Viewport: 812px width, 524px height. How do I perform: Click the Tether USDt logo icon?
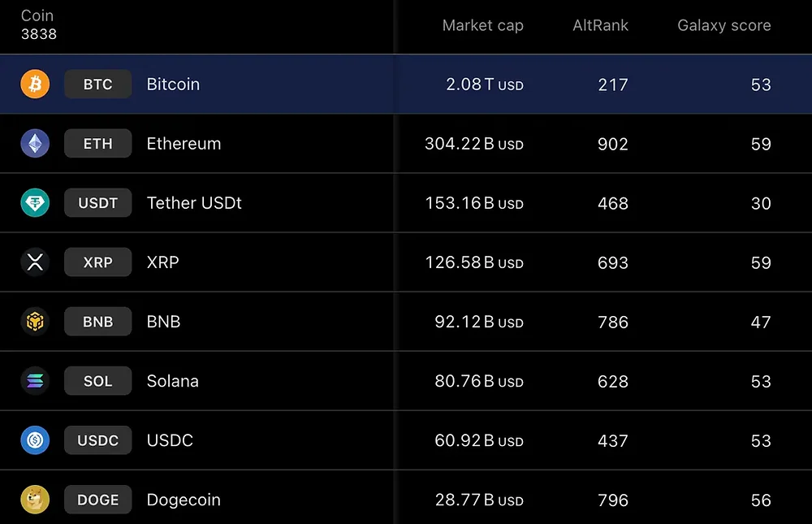pyautogui.click(x=34, y=202)
